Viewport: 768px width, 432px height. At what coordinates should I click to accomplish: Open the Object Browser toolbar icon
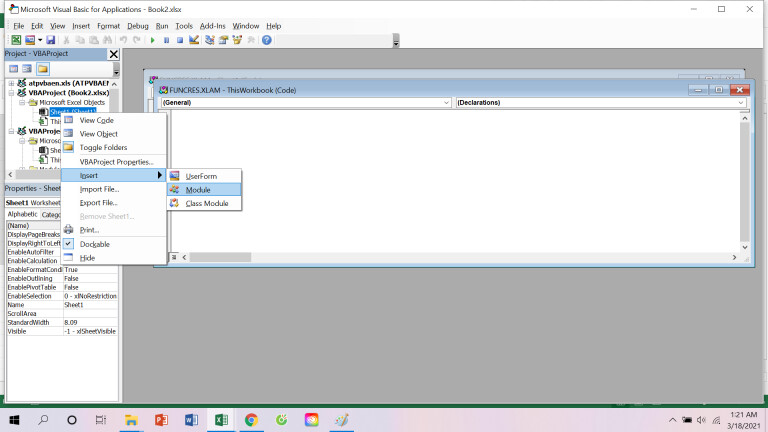(x=237, y=40)
